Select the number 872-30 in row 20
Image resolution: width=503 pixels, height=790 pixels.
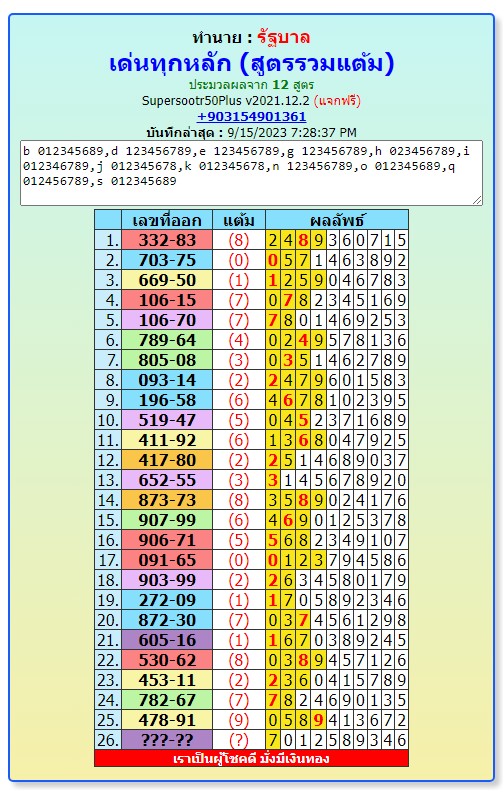click(167, 620)
